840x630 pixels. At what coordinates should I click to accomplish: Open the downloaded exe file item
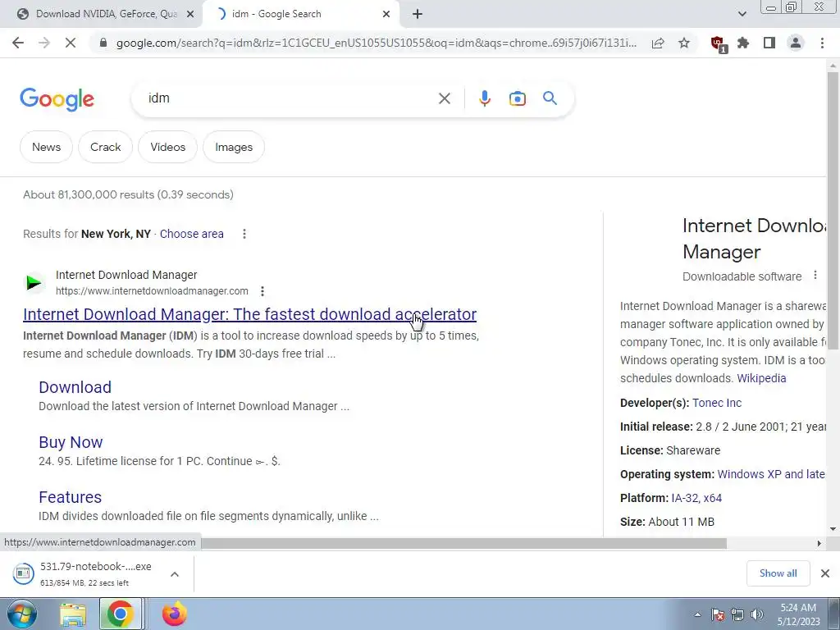[85, 573]
